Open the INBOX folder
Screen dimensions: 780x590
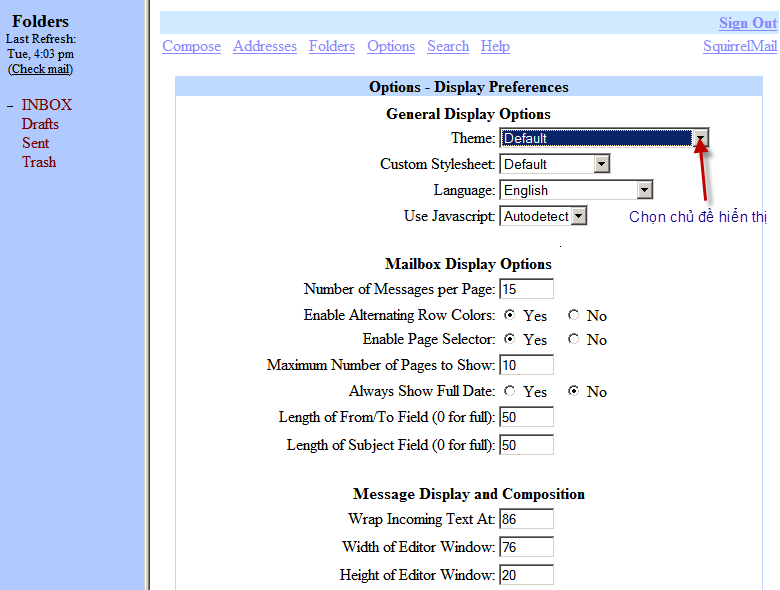(47, 105)
